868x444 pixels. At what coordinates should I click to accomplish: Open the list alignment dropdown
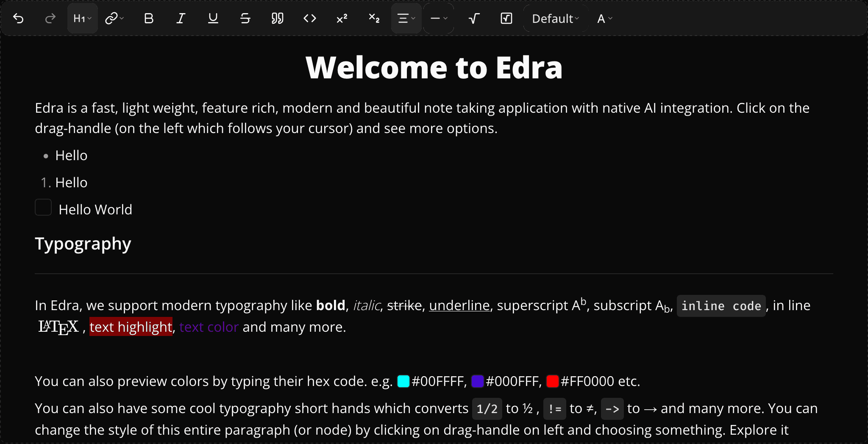(x=406, y=18)
